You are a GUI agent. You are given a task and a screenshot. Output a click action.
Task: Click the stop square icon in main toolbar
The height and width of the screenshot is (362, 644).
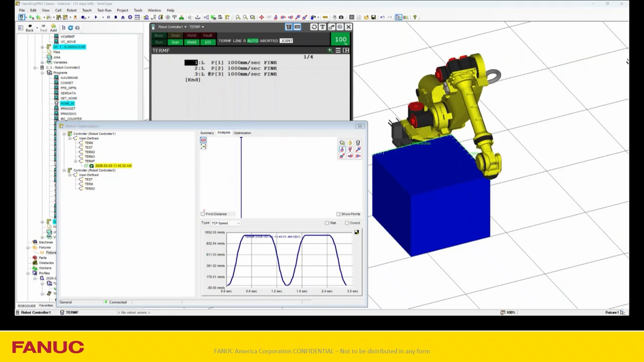116,17
